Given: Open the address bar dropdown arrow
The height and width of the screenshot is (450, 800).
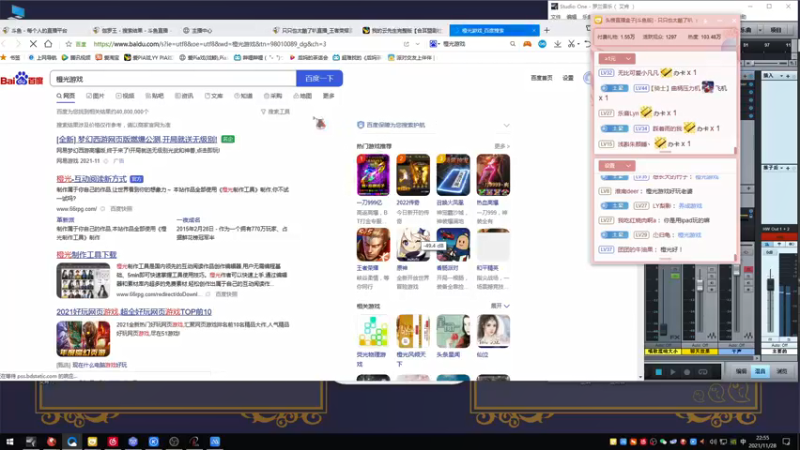Looking at the screenshot, I should coord(417,44).
